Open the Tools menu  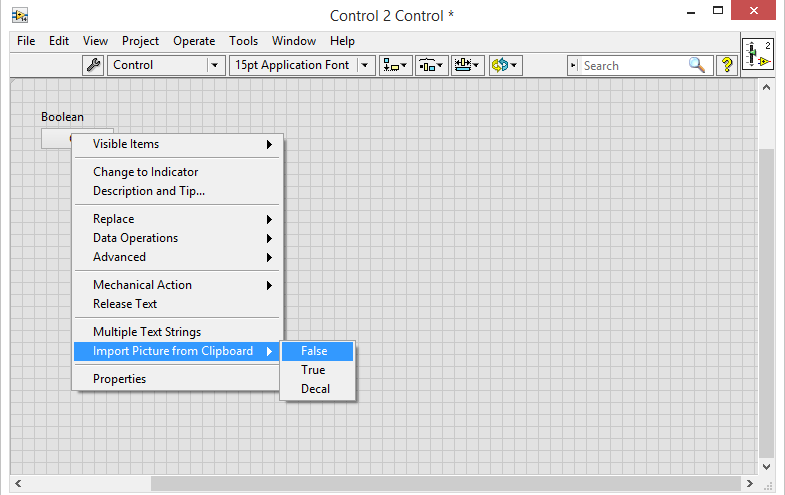point(243,41)
